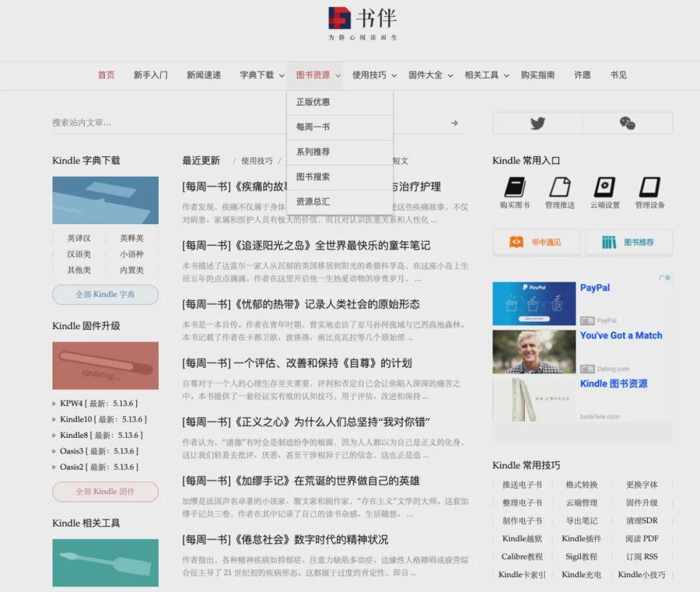Open the WeChat icon link
700x592 pixels.
click(627, 123)
